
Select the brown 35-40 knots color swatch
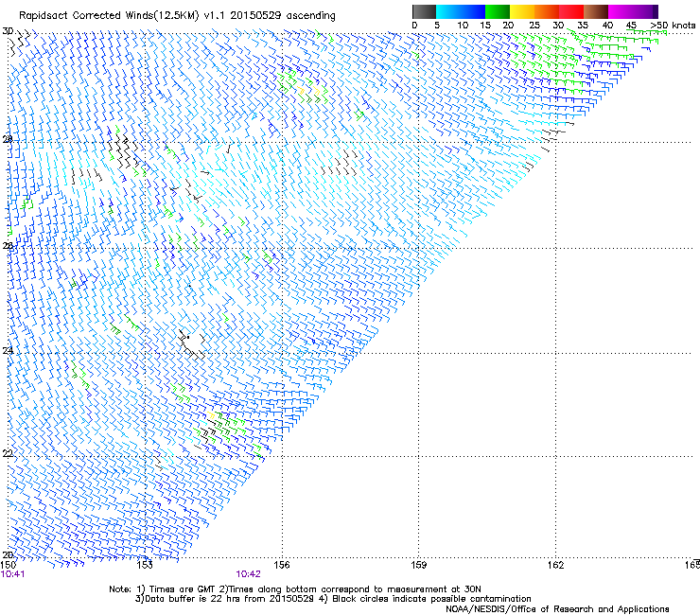click(x=596, y=11)
